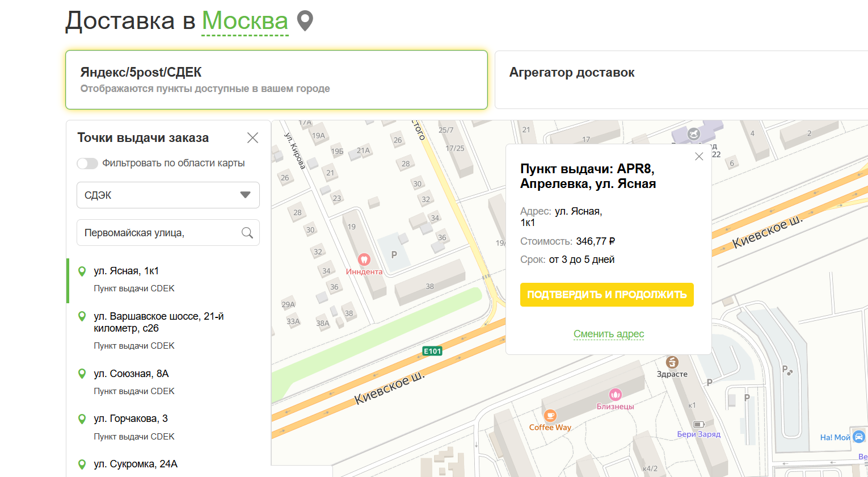Image resolution: width=868 pixels, height=477 pixels.
Task: Click pin icon beside ул. Сукромка, 24А
Action: pyautogui.click(x=82, y=464)
